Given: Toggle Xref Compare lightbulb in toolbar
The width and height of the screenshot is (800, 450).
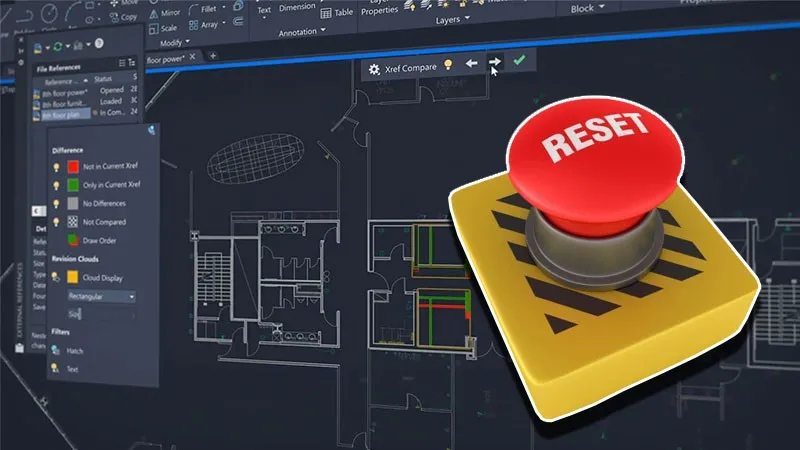Looking at the screenshot, I should pos(448,64).
